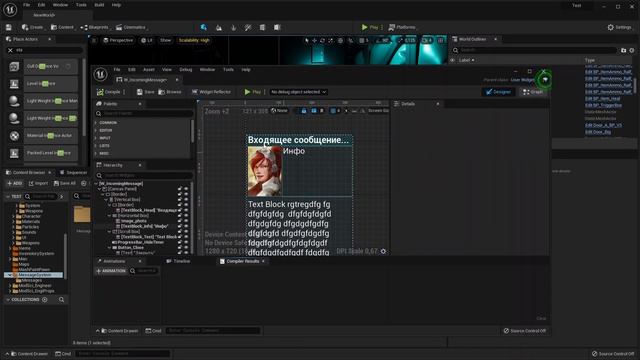Click Import in the Content Browser
Screen dimensions: 640x360
[38, 184]
